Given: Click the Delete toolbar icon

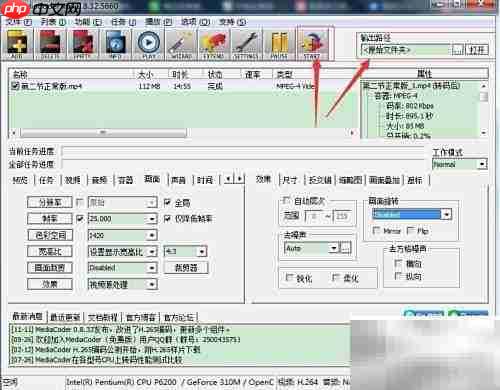Looking at the screenshot, I should pyautogui.click(x=50, y=44).
